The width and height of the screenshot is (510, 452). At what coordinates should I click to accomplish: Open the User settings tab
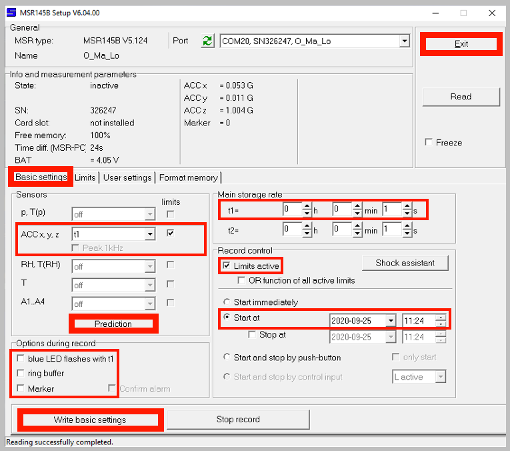click(127, 178)
